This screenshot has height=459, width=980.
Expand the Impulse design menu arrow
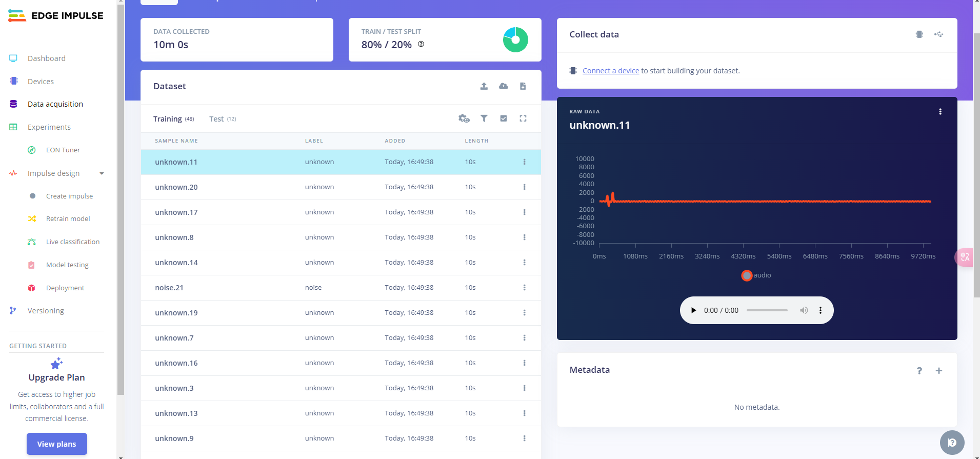click(x=102, y=173)
